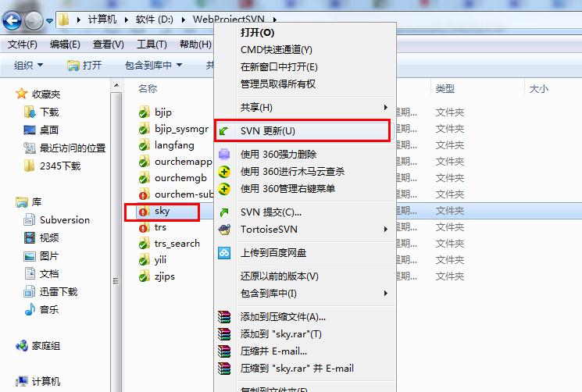
Task: Click the 打开 toolbar button
Action: coord(84,66)
